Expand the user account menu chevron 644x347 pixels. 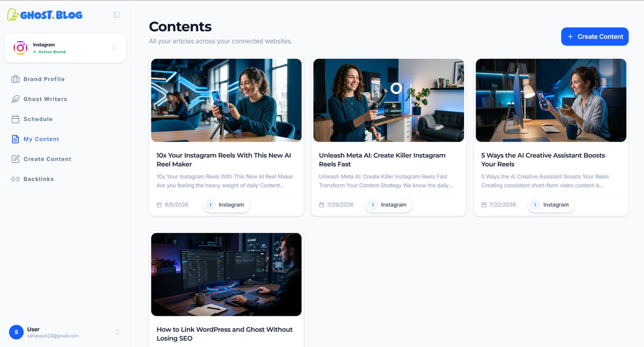(117, 332)
